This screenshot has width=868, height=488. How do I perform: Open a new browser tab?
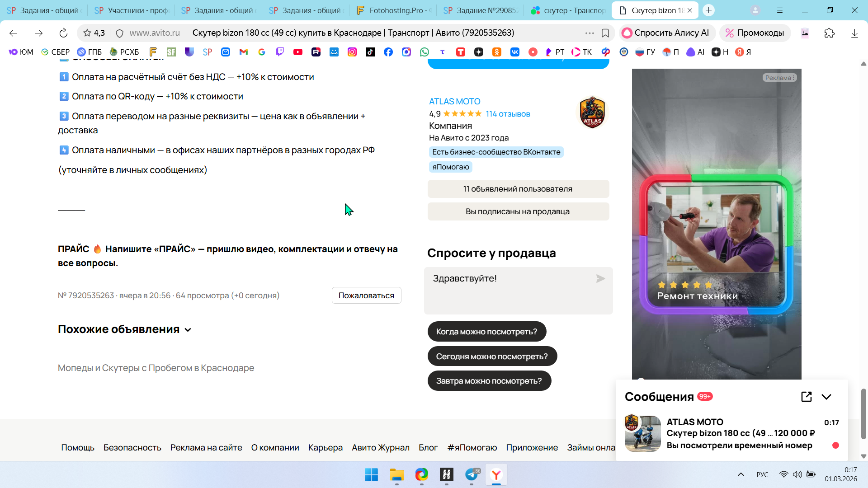tap(709, 10)
